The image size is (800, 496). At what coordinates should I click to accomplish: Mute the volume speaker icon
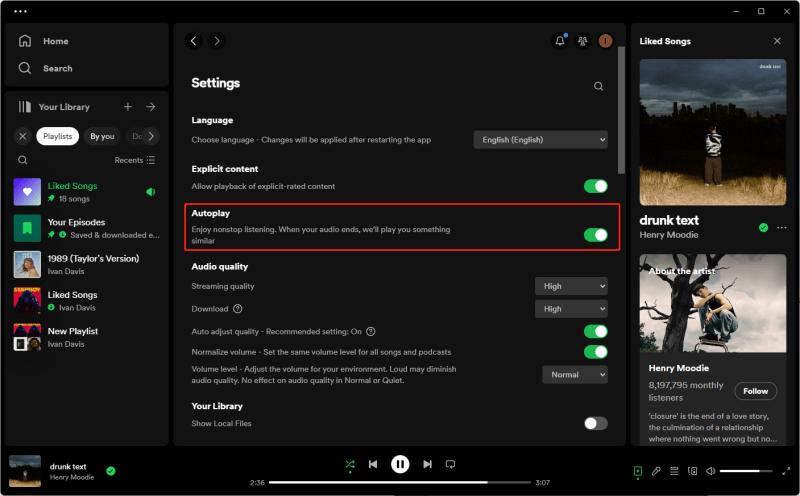pyautogui.click(x=710, y=471)
